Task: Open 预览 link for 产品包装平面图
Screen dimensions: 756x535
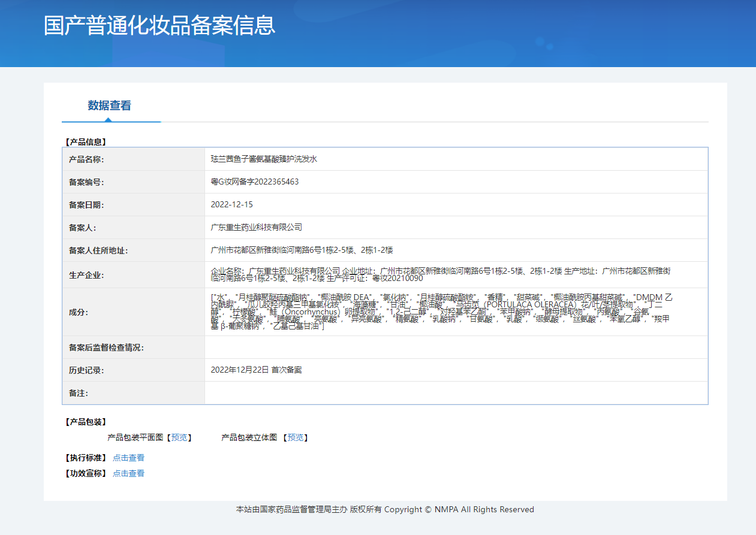Action: [179, 438]
